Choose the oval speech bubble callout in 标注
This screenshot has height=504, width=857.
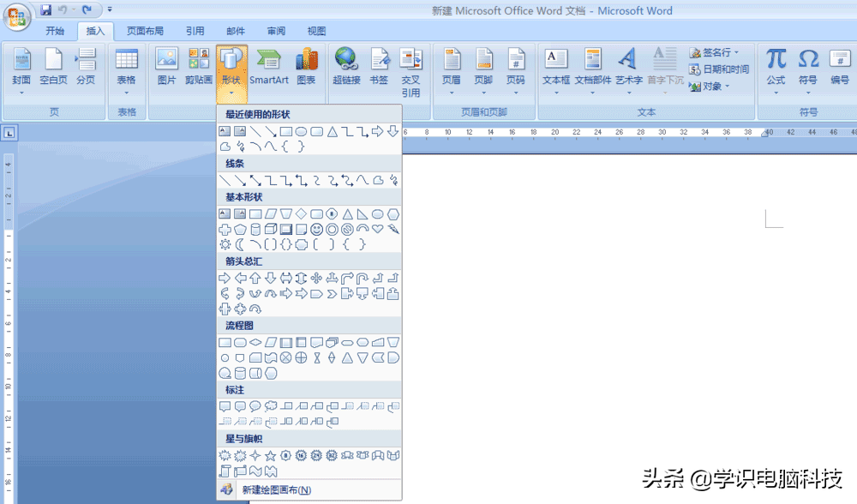click(255, 406)
